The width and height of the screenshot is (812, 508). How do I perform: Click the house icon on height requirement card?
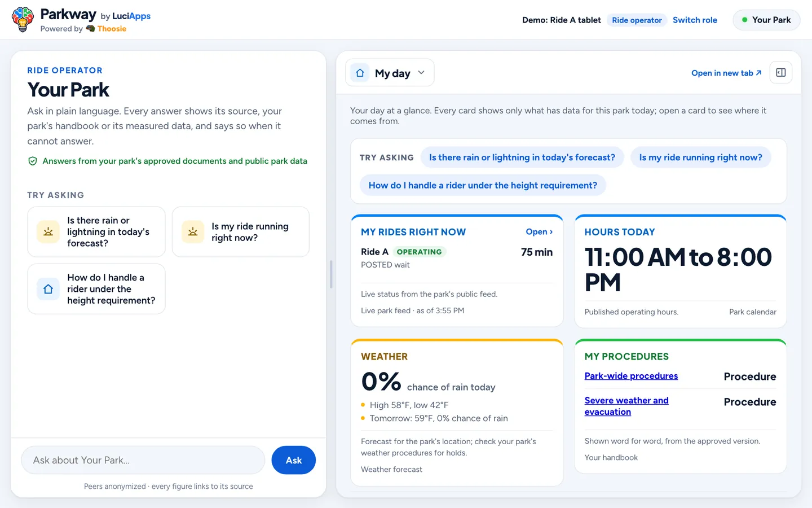point(48,289)
